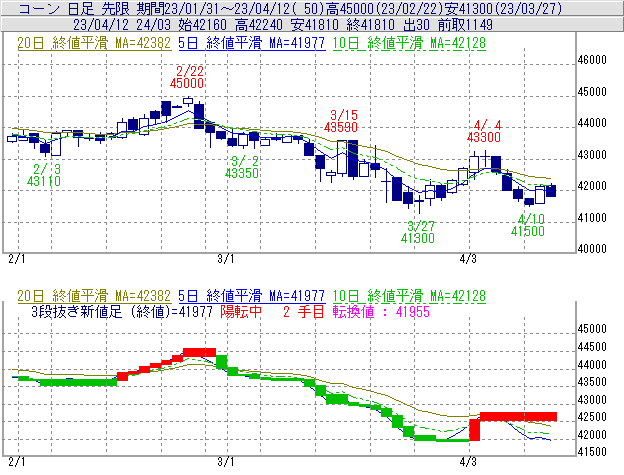Image resolution: width=624 pixels, height=475 pixels.
Task: Click the header line starting with コーン 日足 先限
Action: point(290,8)
